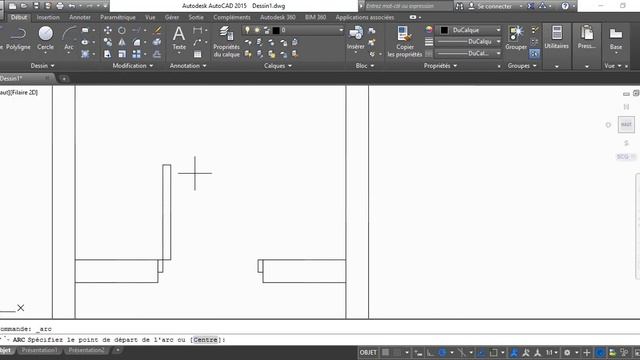Click the Scale tool icon
Screen dimensions: 640x360
[x=122, y=54]
